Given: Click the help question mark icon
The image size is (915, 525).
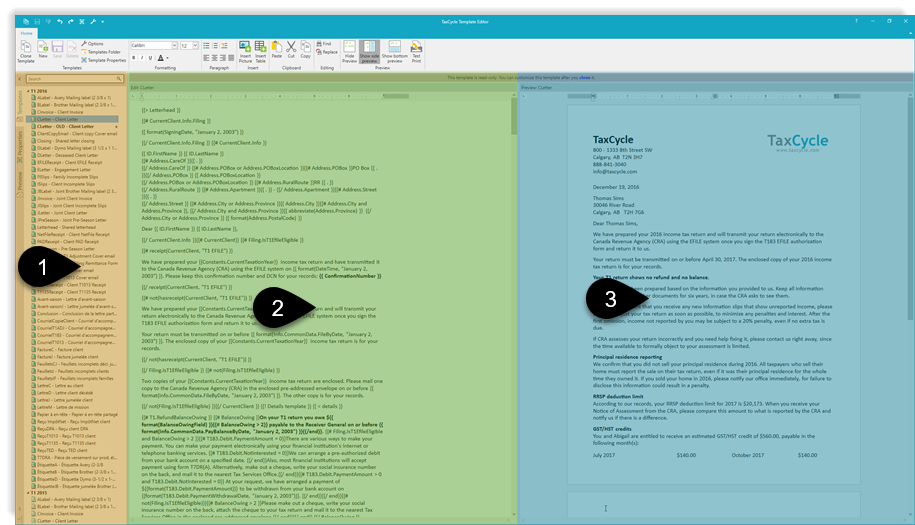Looking at the screenshot, I should [857, 21].
